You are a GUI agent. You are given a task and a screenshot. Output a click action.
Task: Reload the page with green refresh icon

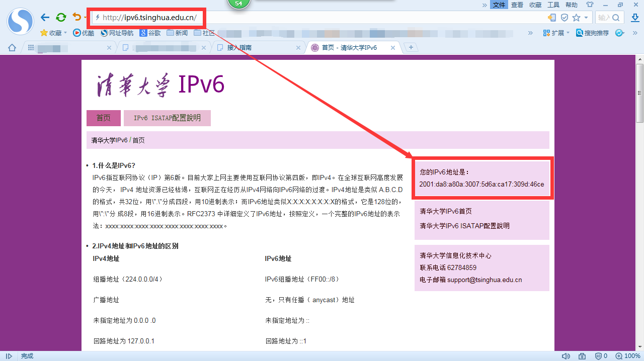pos(61,18)
